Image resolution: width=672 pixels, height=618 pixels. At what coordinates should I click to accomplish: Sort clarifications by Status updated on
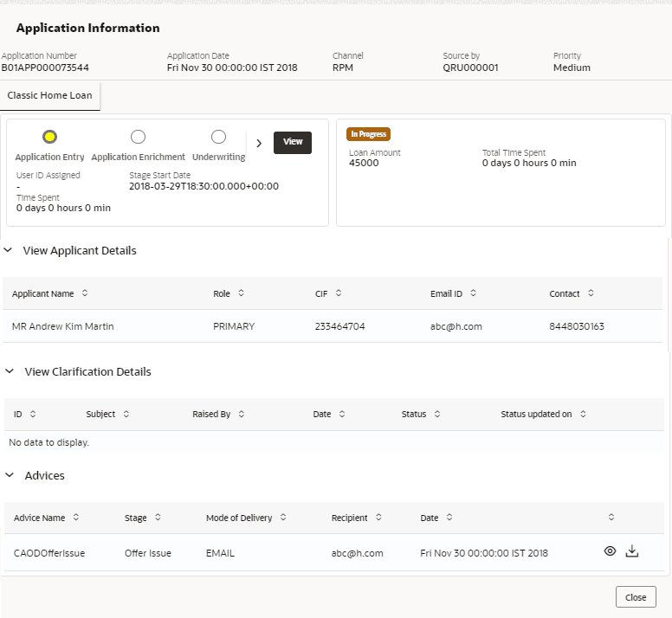(583, 414)
